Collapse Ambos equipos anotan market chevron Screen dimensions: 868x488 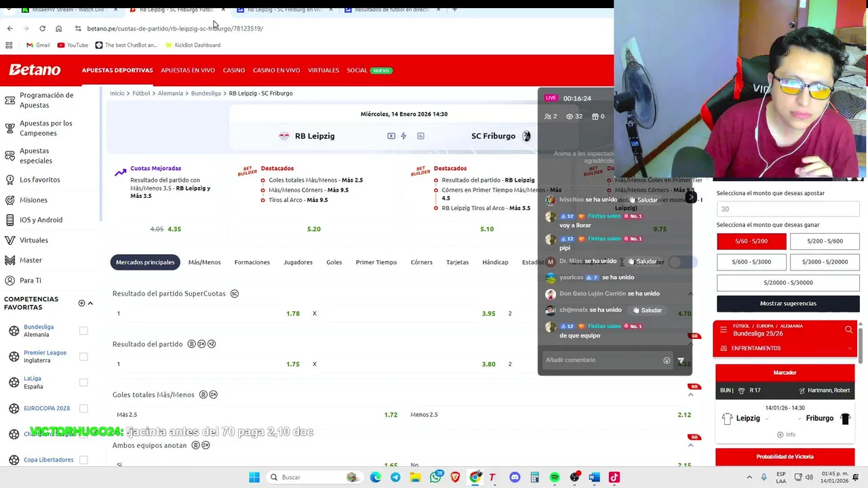pos(690,445)
